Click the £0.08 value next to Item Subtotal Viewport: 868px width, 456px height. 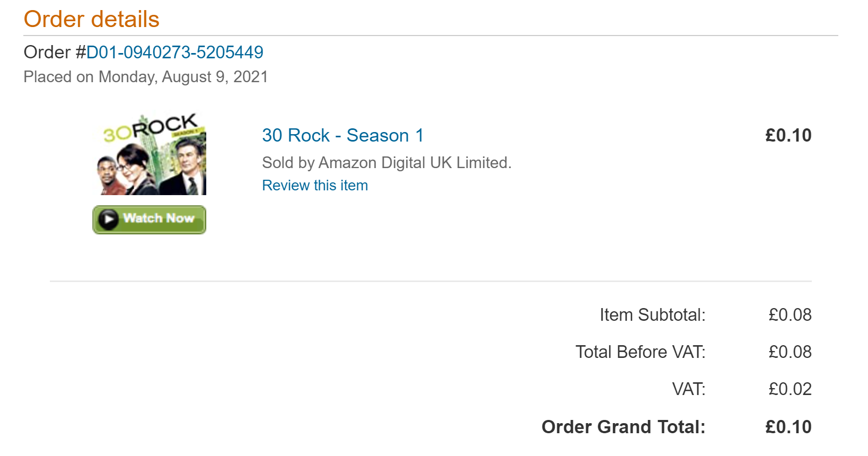coord(790,315)
